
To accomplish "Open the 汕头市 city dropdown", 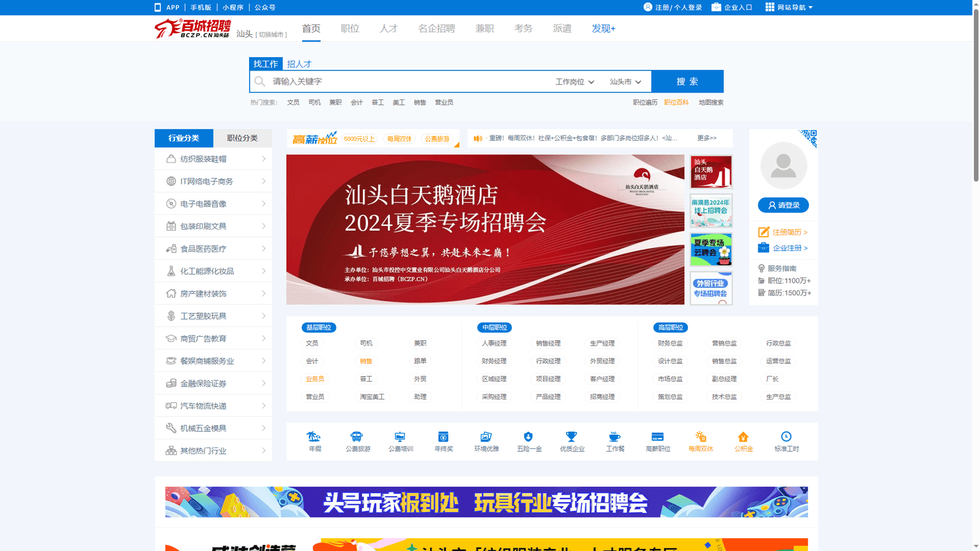I will click(625, 82).
